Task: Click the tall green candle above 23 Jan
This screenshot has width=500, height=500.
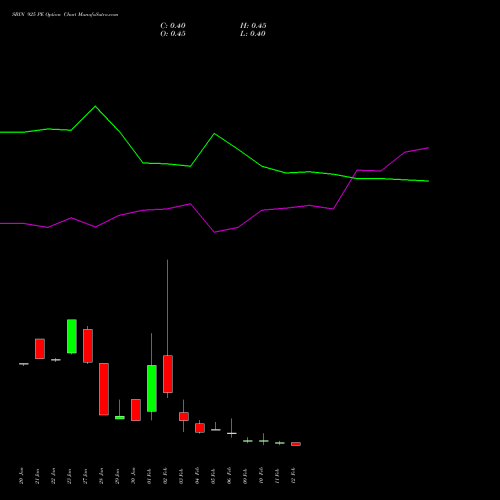Action: (72, 336)
